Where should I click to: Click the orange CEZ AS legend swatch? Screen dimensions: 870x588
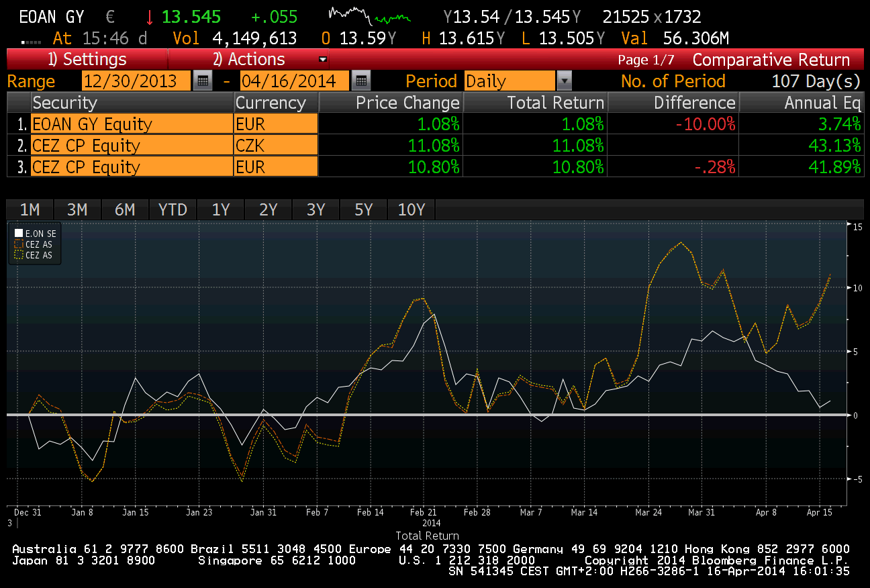[x=19, y=244]
